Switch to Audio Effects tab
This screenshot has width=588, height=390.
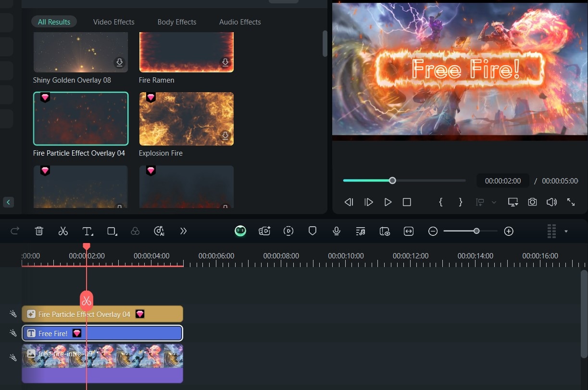240,22
